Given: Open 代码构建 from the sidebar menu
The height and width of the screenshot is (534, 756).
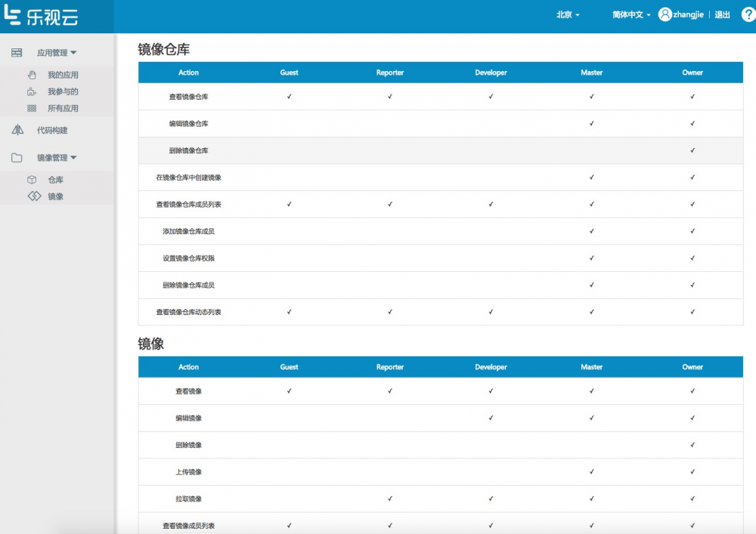Looking at the screenshot, I should coord(53,130).
